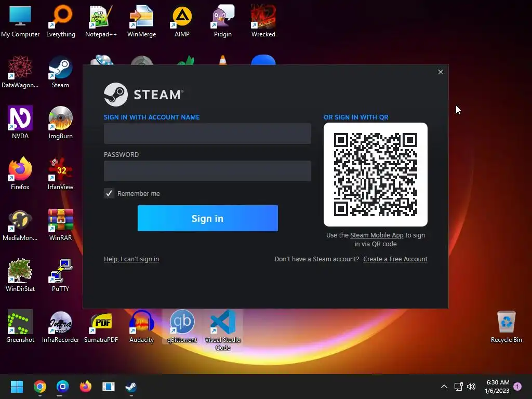Open the Windows Start menu

tap(17, 387)
